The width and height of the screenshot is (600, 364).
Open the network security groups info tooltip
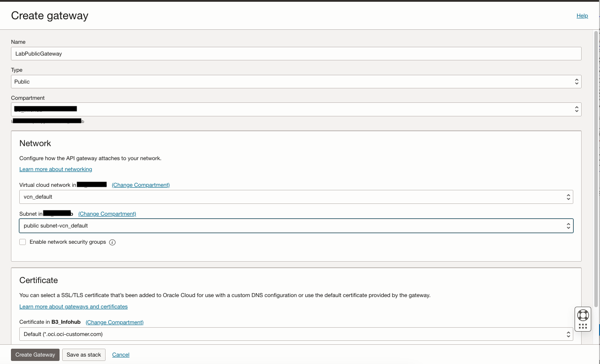tap(112, 242)
